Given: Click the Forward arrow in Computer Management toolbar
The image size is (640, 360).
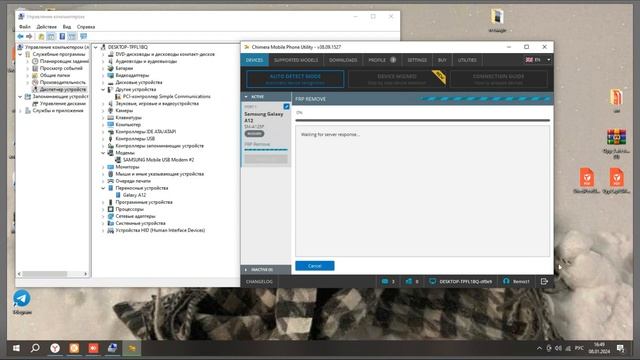Looking at the screenshot, I should coord(29,36).
